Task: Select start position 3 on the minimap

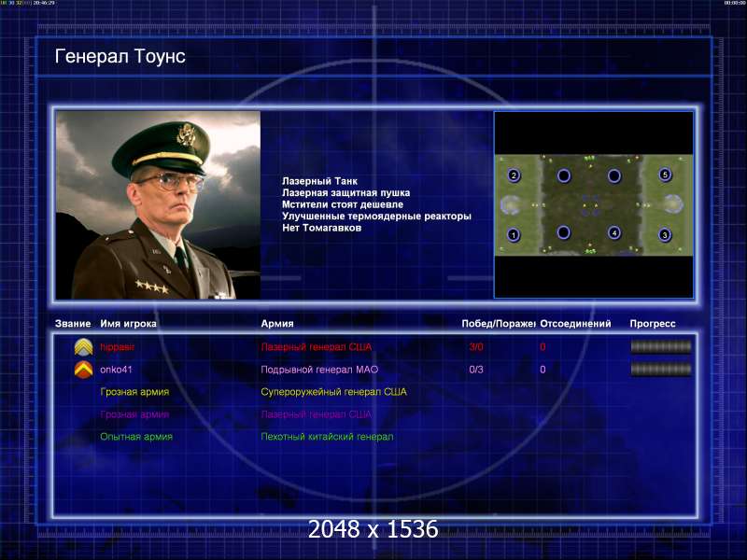Action: click(x=665, y=235)
